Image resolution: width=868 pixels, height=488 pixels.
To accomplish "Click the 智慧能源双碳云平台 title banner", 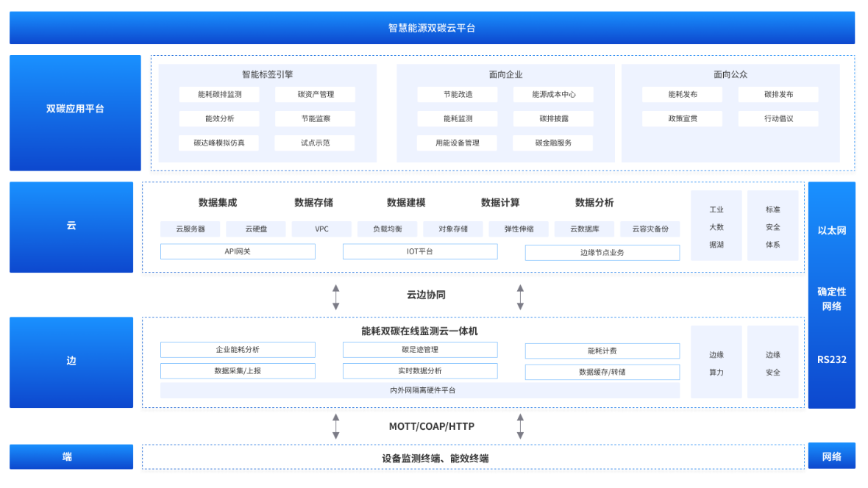I will click(x=432, y=28).
